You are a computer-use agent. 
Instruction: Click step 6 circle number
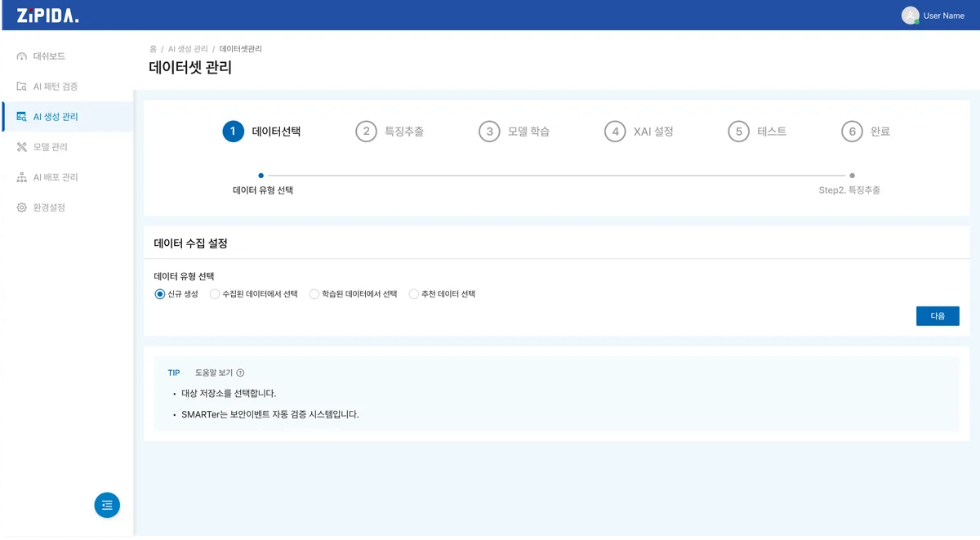point(852,132)
